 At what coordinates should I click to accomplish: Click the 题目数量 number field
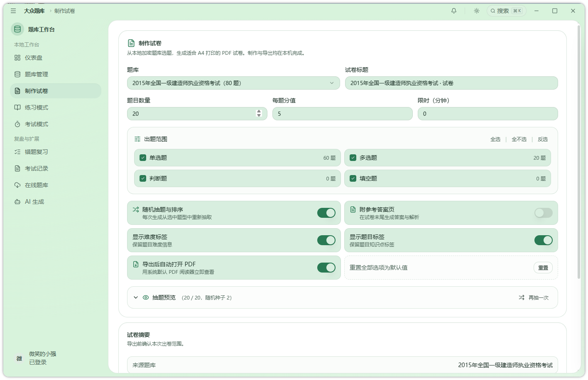coord(197,114)
